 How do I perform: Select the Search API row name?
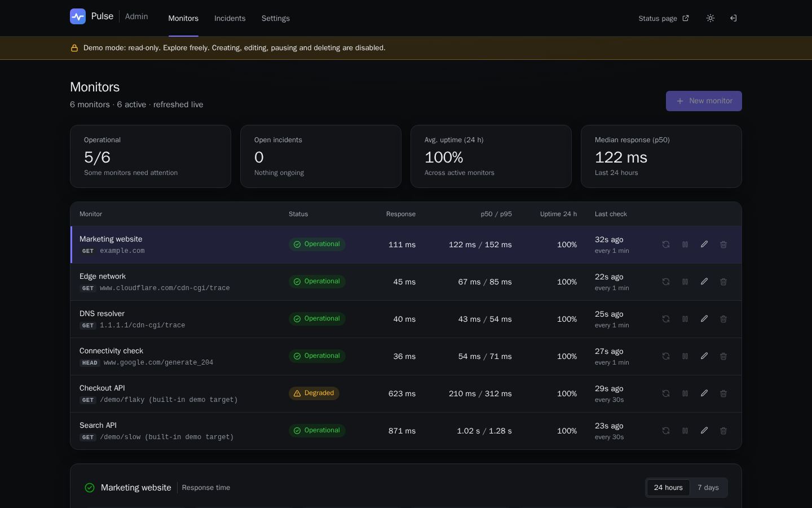pyautogui.click(x=98, y=426)
